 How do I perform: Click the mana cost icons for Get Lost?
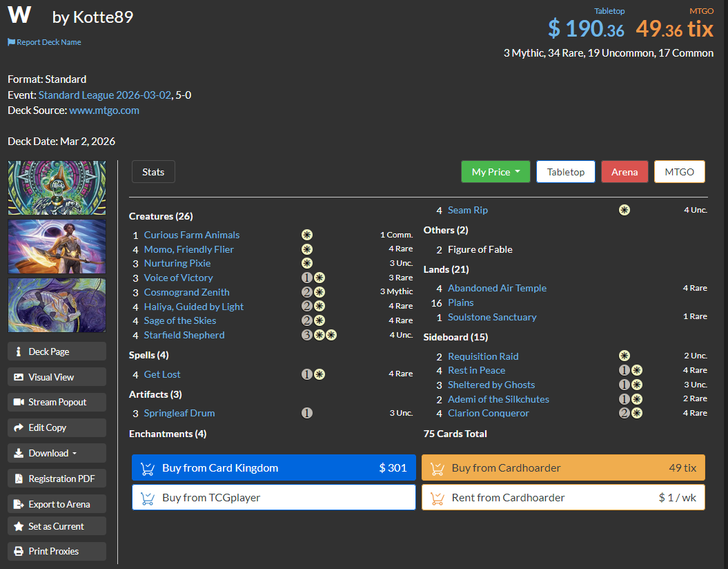(x=313, y=374)
